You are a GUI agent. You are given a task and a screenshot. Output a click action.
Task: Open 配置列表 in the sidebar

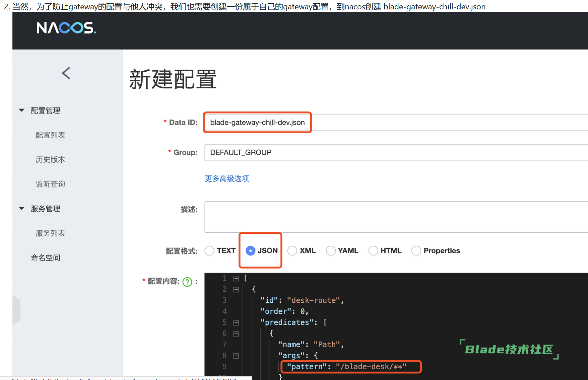pyautogui.click(x=50, y=135)
